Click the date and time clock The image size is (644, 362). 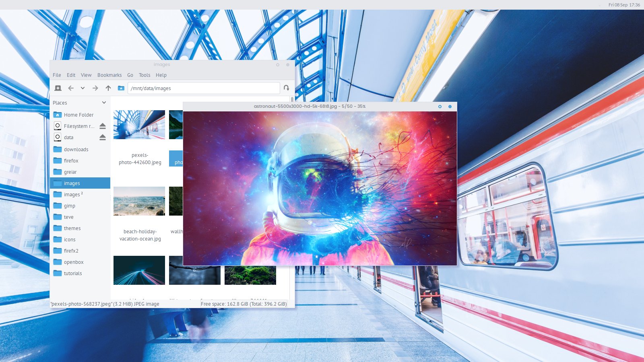(624, 5)
